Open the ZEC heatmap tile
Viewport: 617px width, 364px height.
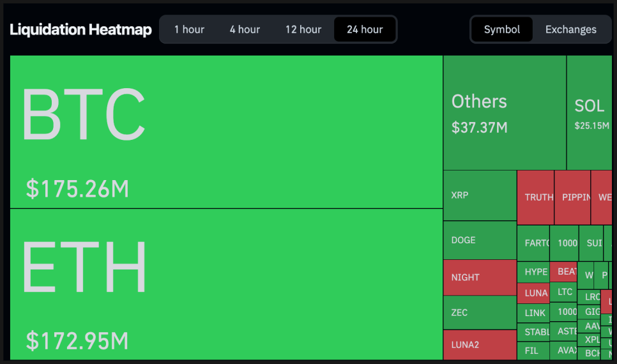pyautogui.click(x=480, y=312)
